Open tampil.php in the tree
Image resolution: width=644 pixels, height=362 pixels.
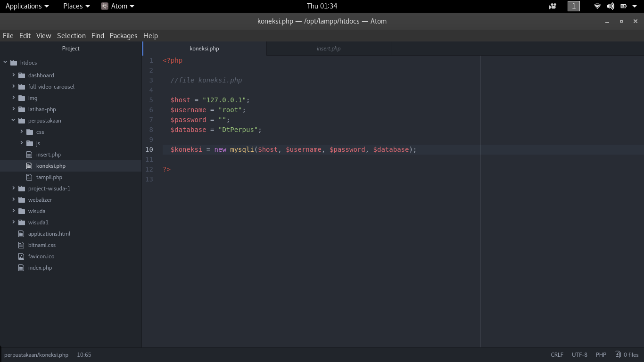coord(49,177)
